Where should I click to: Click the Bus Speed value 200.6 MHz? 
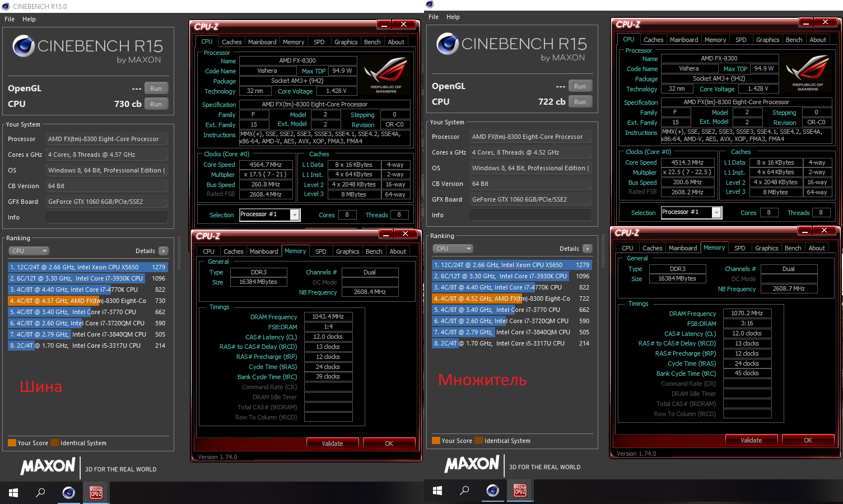[x=688, y=182]
